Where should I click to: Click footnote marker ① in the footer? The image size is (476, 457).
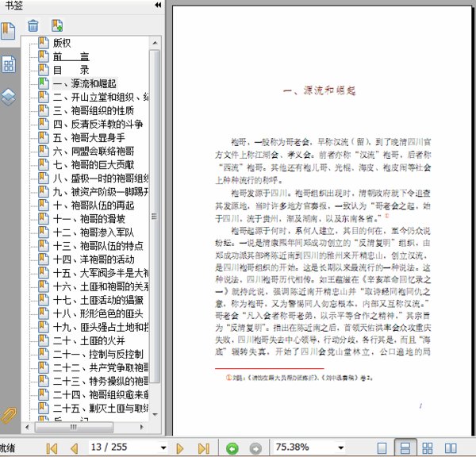(x=228, y=378)
